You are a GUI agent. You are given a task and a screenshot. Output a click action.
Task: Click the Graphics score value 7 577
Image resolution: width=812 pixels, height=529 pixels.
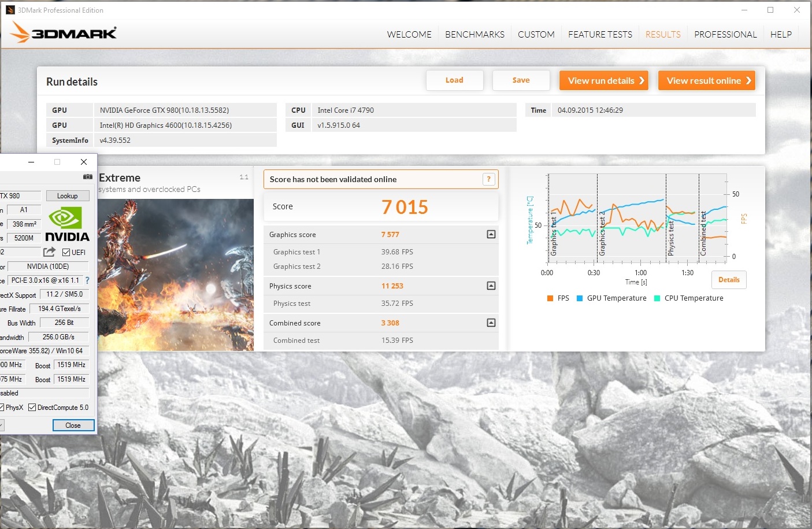click(390, 235)
